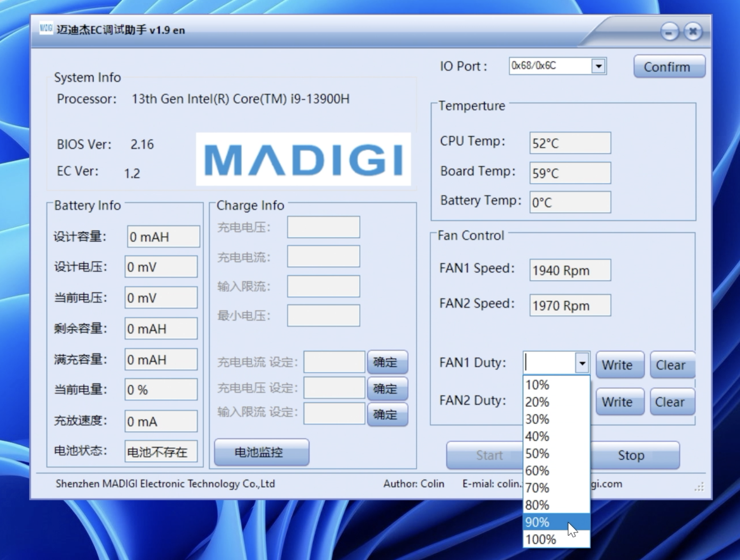Set duty to 70% from list
The image size is (740, 560).
556,488
